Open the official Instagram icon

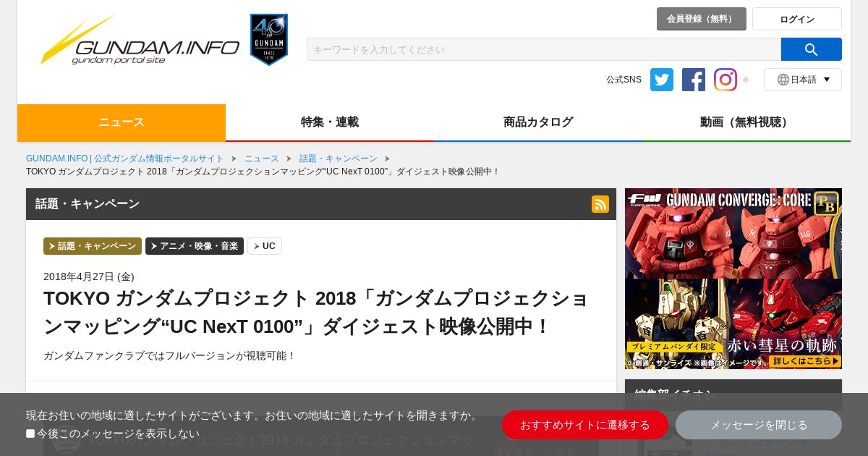pos(726,80)
